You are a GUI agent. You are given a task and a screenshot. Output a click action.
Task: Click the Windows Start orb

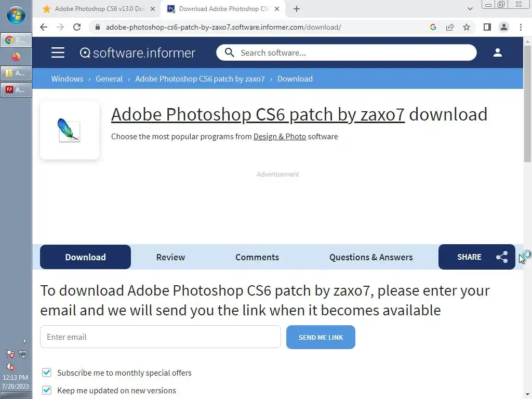pos(16,15)
